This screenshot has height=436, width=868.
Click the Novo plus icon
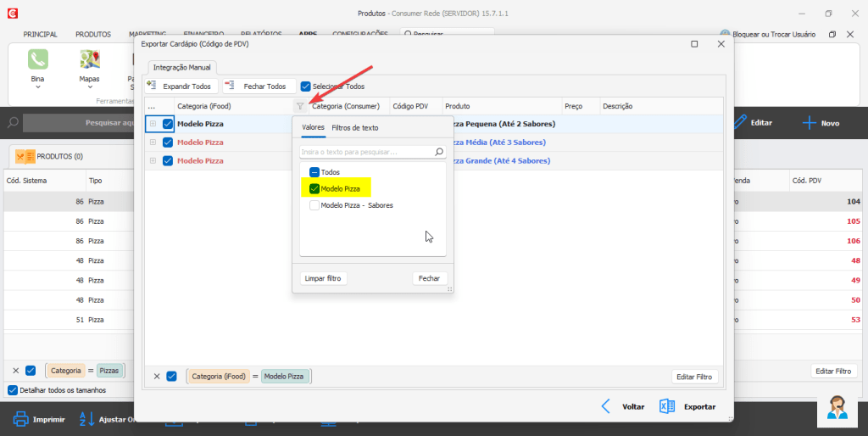(810, 123)
